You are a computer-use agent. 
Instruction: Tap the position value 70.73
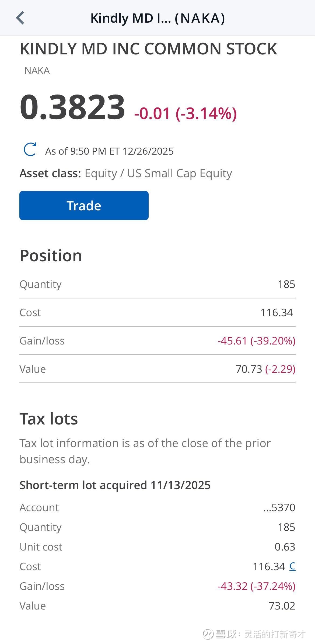coord(249,369)
